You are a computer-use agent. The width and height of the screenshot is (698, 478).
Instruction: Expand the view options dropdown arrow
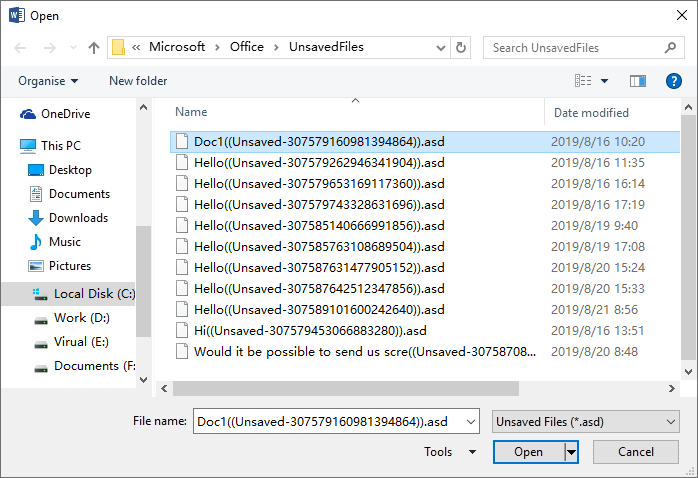pyautogui.click(x=604, y=81)
